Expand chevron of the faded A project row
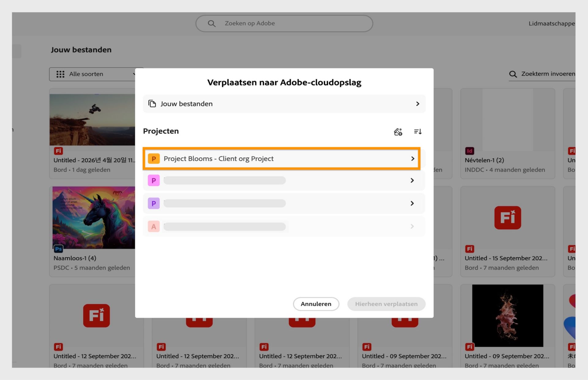The height and width of the screenshot is (380, 588). pyautogui.click(x=412, y=226)
